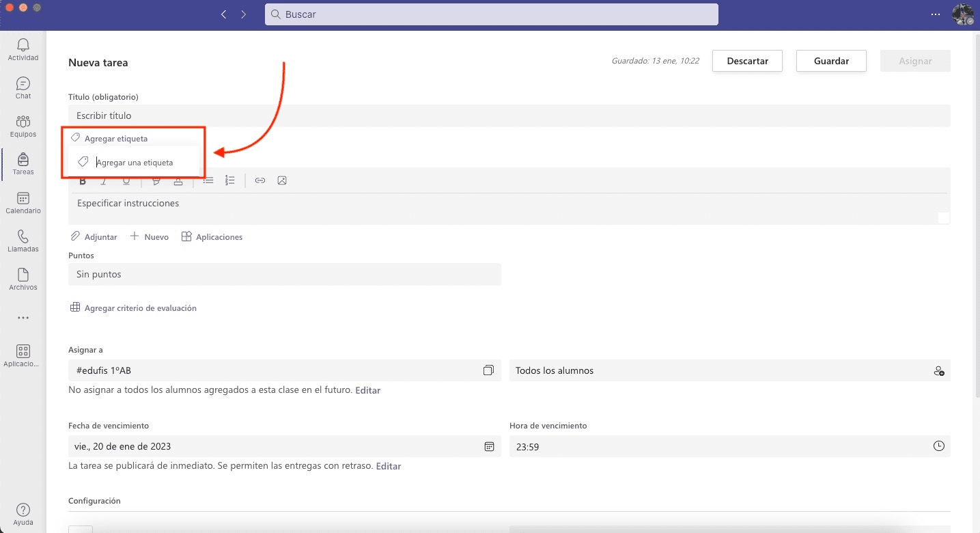The width and height of the screenshot is (980, 533).
Task: Insert an image with the picture icon
Action: (x=282, y=180)
